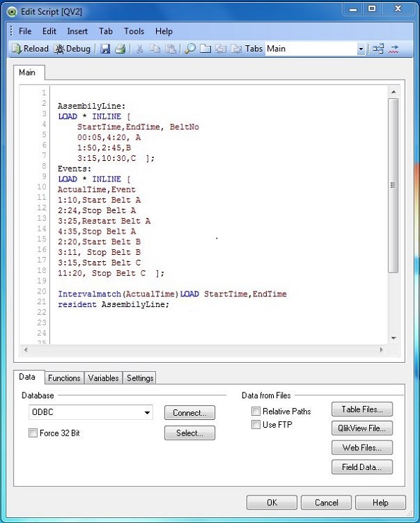Click the script vertical scrollbar thumb
The height and width of the screenshot is (523, 420).
coord(393,186)
